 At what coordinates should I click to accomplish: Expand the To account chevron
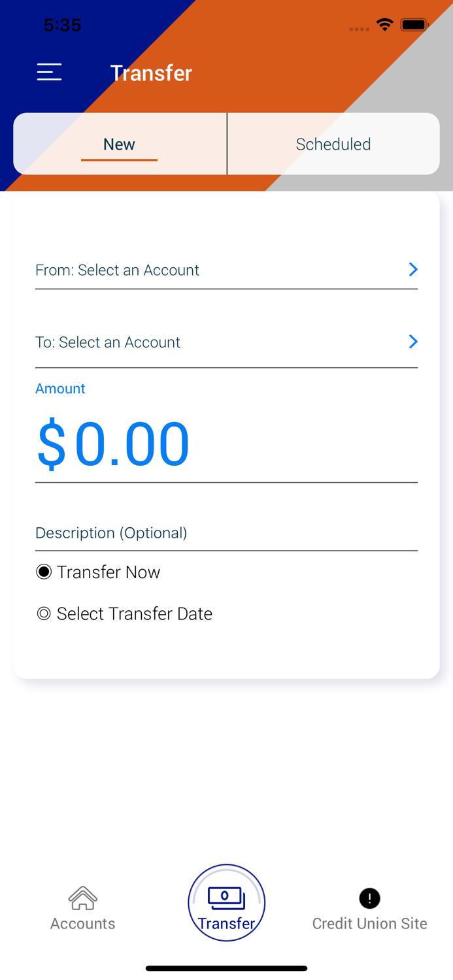pyautogui.click(x=413, y=342)
